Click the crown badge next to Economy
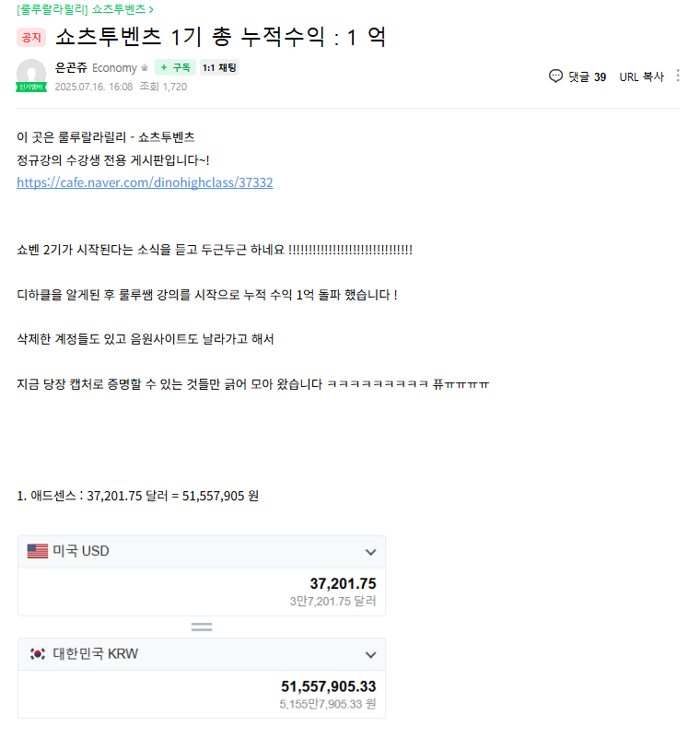Image resolution: width=700 pixels, height=739 pixels. (145, 68)
